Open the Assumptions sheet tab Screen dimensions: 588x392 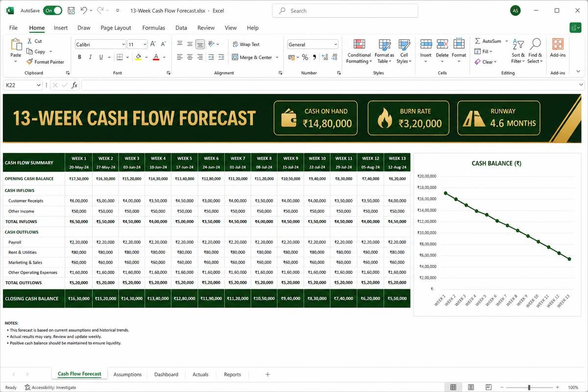point(127,374)
